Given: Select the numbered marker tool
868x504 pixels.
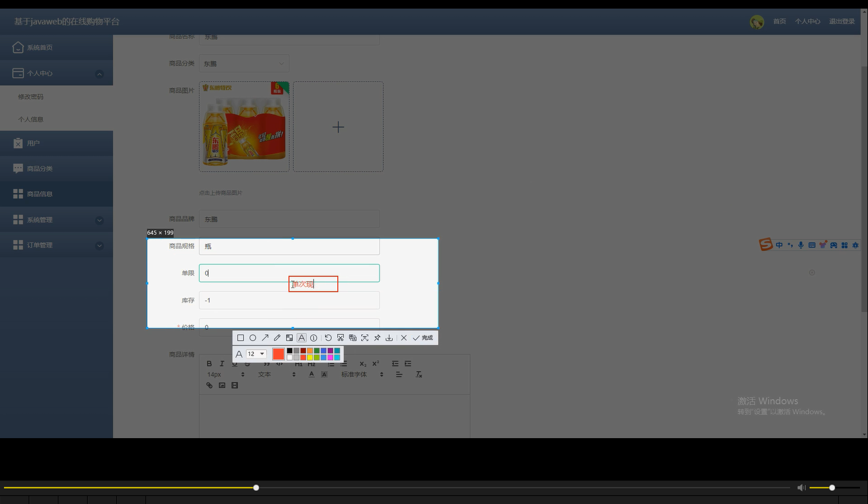Looking at the screenshot, I should click(313, 337).
